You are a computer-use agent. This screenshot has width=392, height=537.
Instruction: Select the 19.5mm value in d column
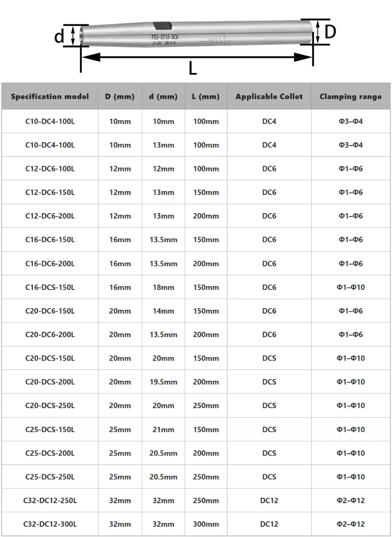click(x=163, y=382)
